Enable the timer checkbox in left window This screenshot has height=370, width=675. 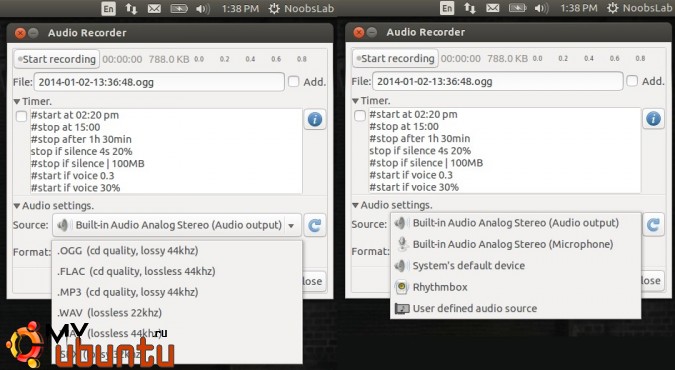click(21, 116)
